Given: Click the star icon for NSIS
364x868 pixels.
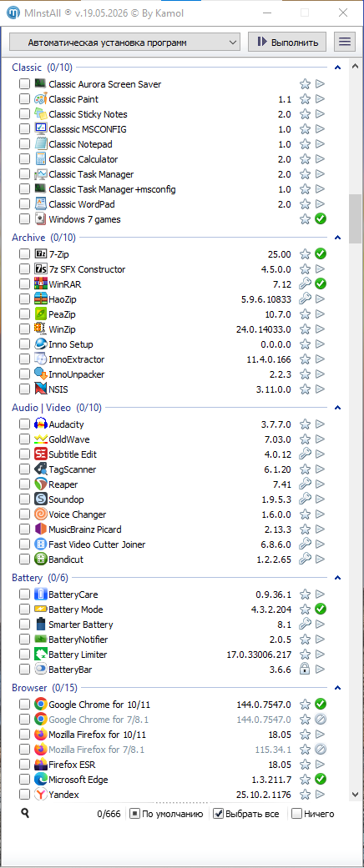Looking at the screenshot, I should pos(305,389).
